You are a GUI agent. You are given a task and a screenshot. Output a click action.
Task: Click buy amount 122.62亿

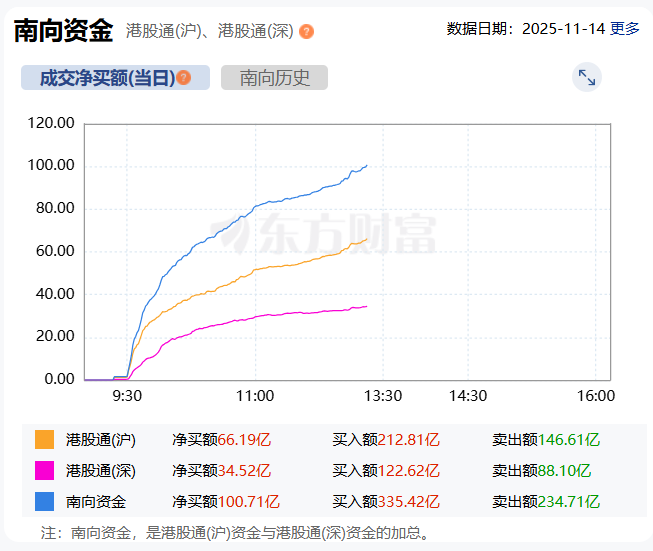point(409,471)
